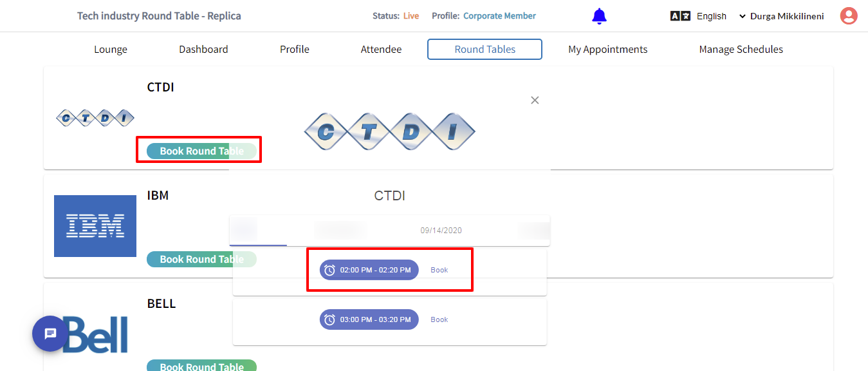Open the user avatar profile icon

(x=849, y=16)
